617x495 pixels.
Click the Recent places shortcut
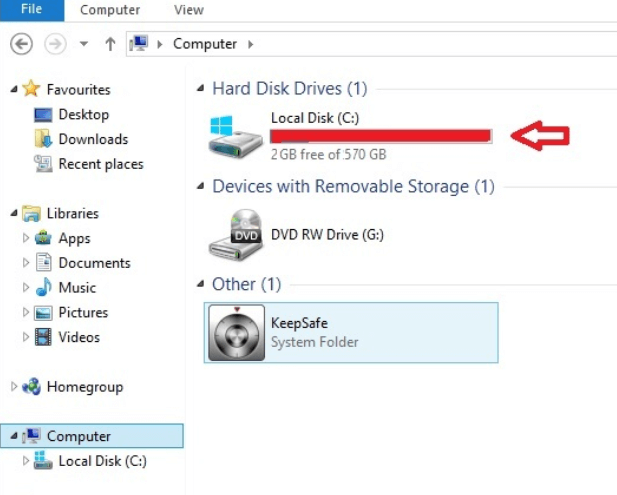coord(101,164)
